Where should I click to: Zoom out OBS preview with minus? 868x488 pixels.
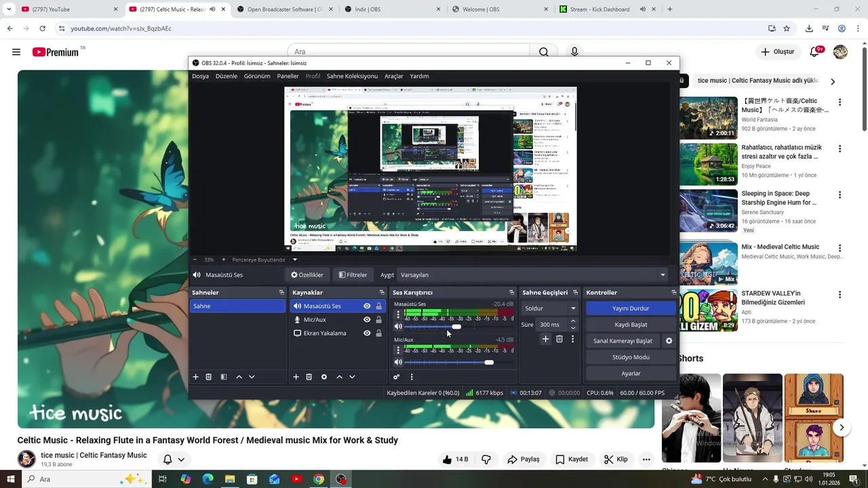[x=195, y=260]
